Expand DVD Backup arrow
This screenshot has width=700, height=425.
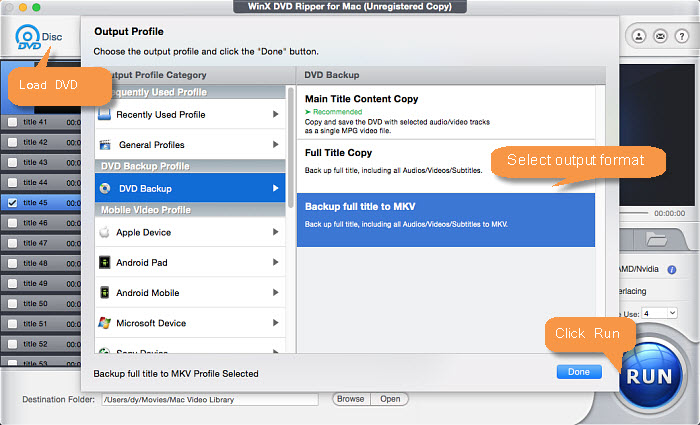(x=275, y=188)
